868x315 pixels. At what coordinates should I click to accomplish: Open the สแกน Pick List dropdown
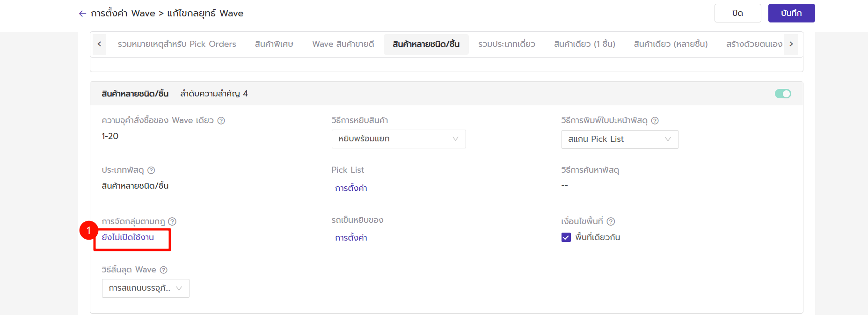[619, 139]
